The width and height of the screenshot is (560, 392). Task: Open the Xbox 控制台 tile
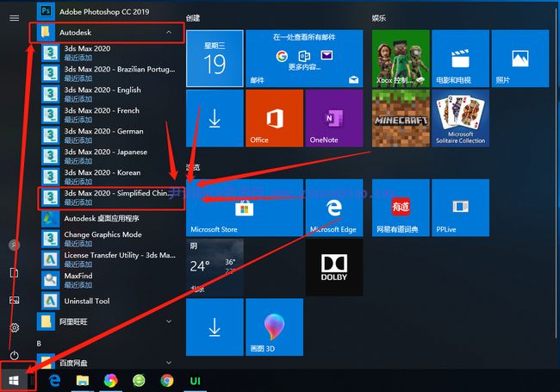(401, 59)
